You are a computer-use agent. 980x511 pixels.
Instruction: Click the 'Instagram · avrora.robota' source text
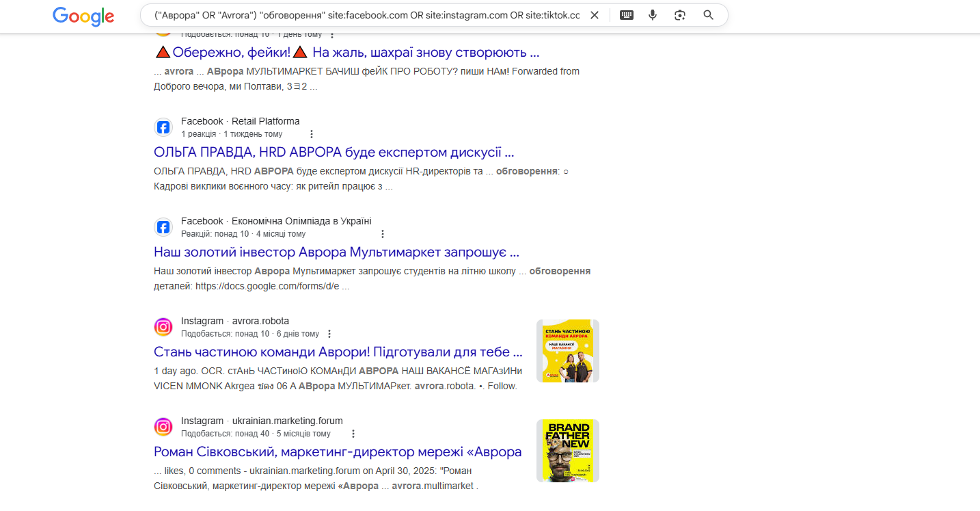point(235,321)
